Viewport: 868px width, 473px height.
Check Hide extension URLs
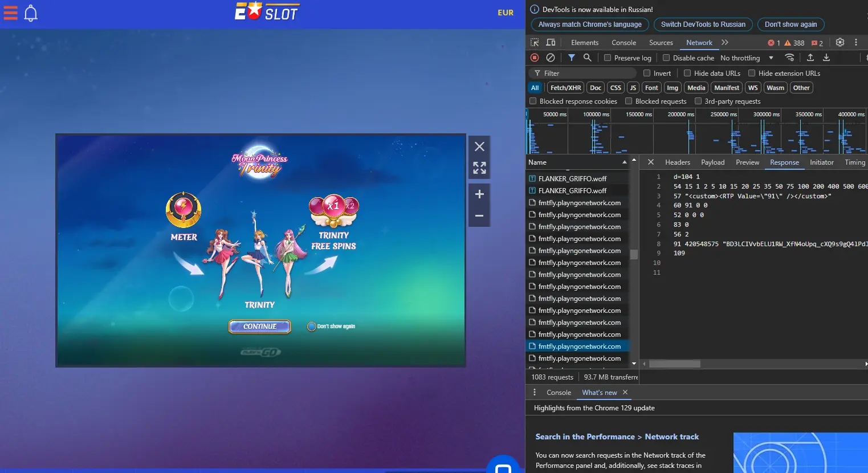pyautogui.click(x=752, y=73)
